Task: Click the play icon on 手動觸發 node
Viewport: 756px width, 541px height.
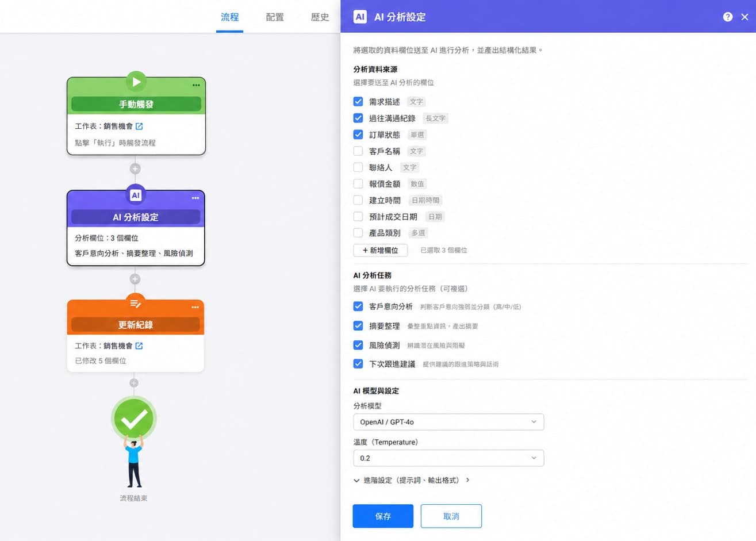Action: pos(136,82)
